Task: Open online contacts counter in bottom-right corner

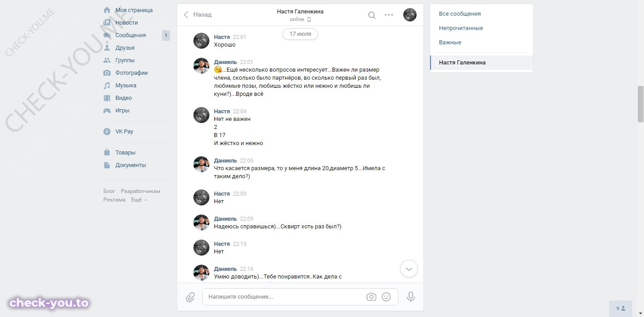Action: [621, 308]
